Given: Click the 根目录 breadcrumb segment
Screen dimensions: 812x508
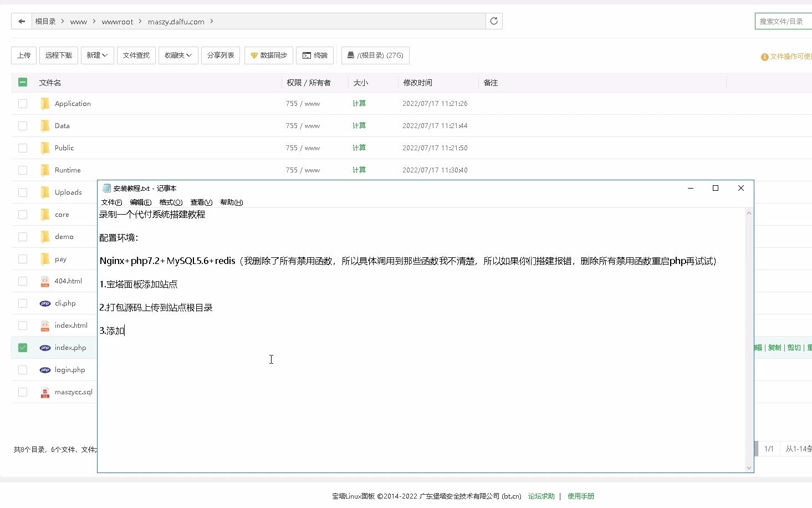Looking at the screenshot, I should [x=45, y=22].
